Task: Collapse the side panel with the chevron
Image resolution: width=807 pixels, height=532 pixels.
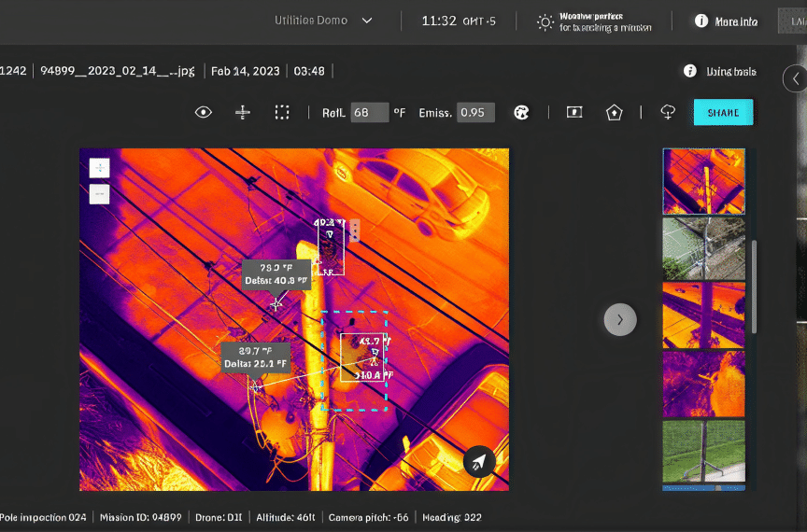Action: coord(796,78)
